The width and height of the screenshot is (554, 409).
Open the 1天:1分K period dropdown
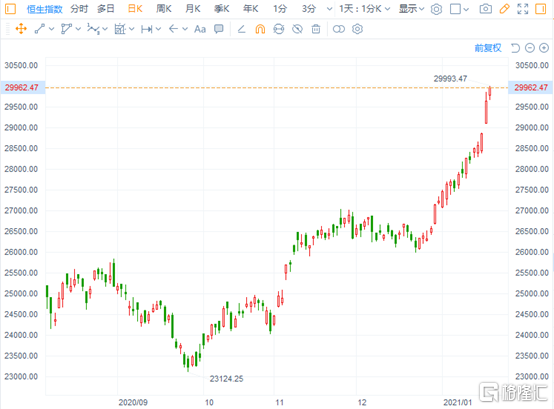click(x=365, y=9)
